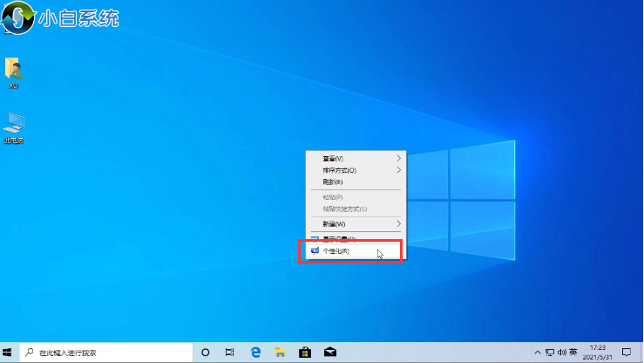Viewport: 644px width, 363px height.
Task: Show hidden system tray icons
Action: click(537, 353)
